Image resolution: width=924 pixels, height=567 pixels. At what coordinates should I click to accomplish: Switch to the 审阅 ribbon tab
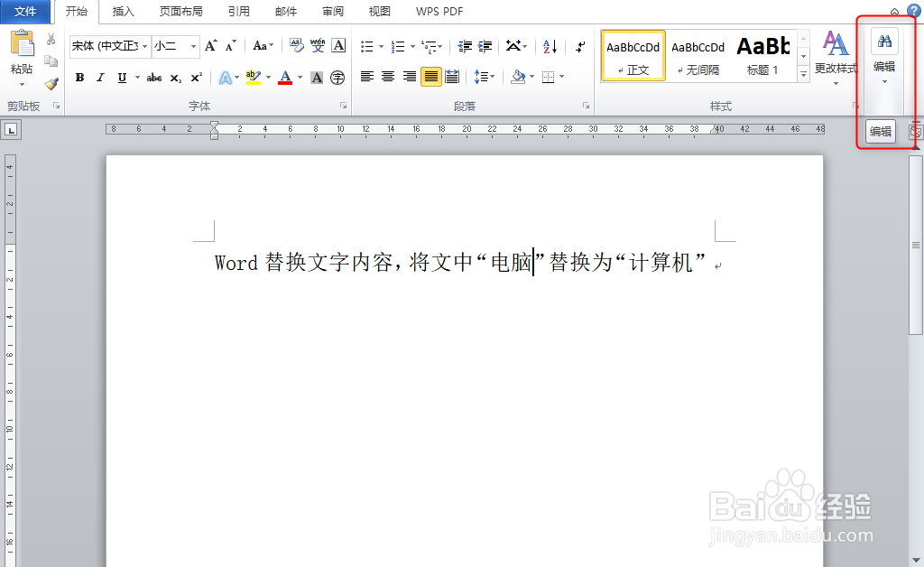(332, 12)
